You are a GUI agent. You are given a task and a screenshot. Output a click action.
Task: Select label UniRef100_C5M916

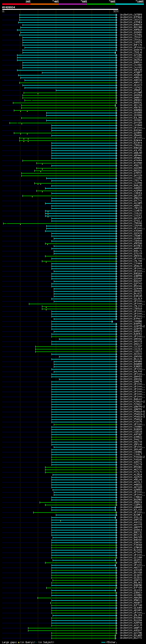point(131,146)
